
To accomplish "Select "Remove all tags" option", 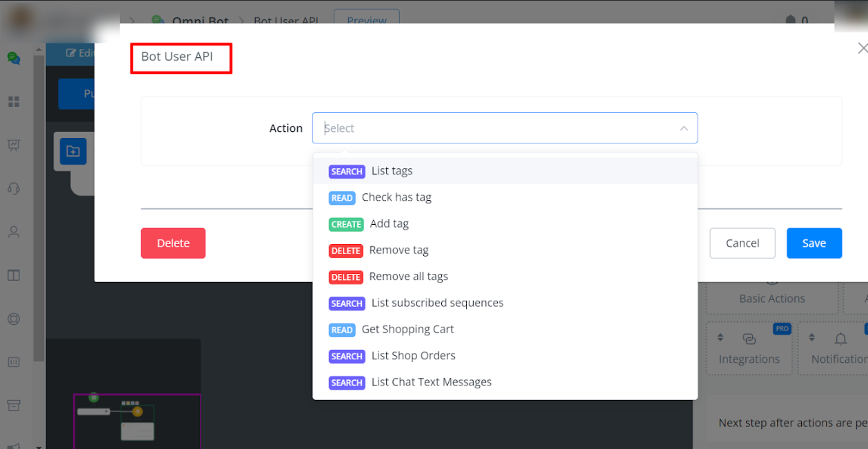I will pyautogui.click(x=408, y=277).
